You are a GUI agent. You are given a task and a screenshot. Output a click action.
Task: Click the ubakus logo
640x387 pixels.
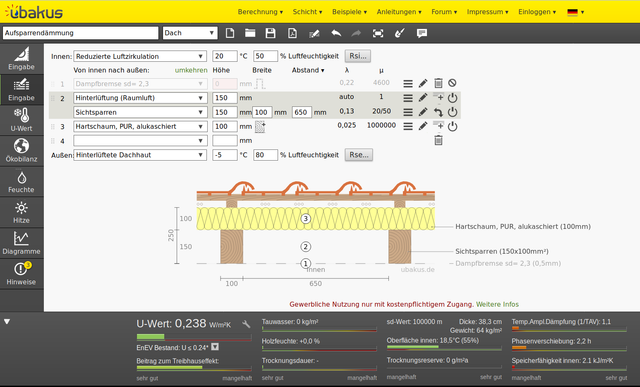[34, 11]
